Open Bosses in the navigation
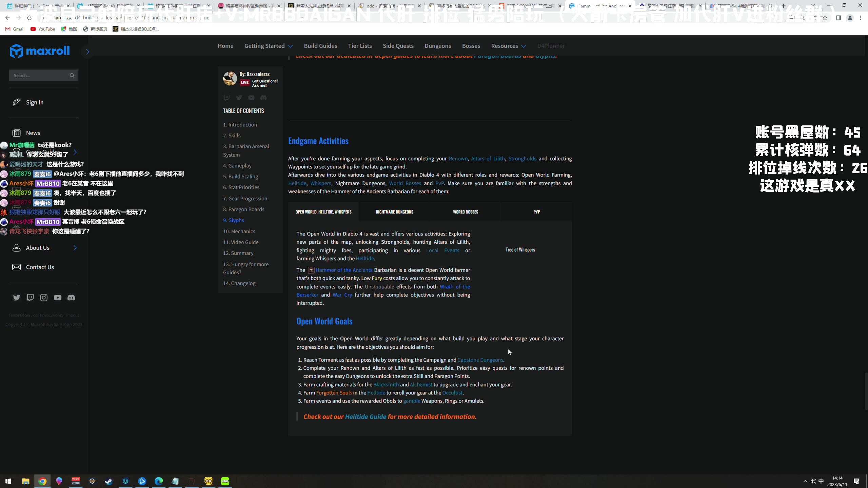The height and width of the screenshot is (488, 868). click(x=471, y=46)
